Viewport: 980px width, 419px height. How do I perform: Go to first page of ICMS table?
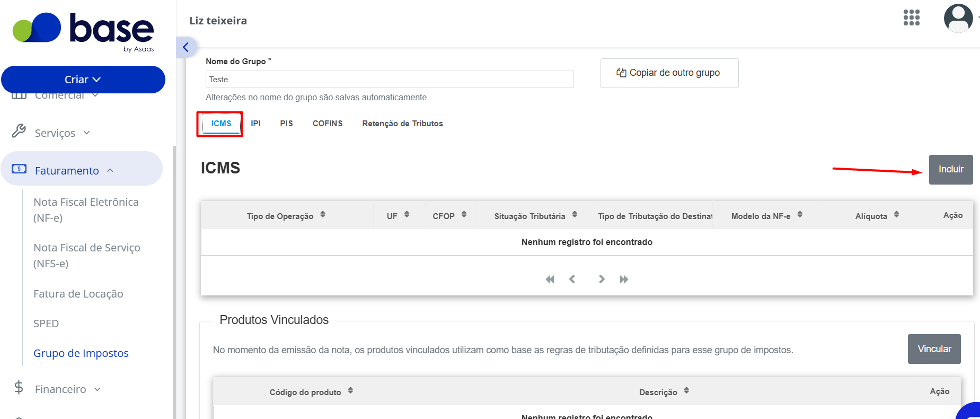coord(550,279)
